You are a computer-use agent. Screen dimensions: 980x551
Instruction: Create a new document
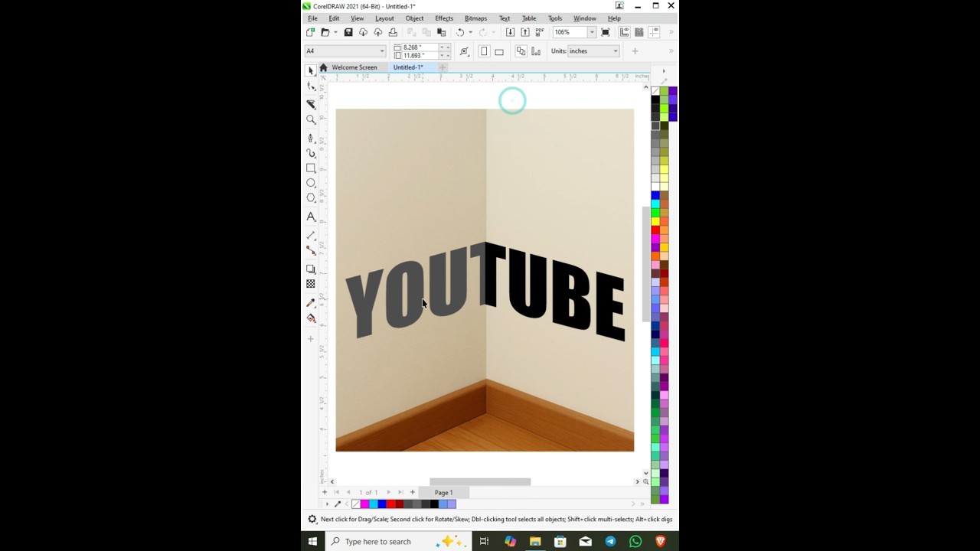(x=310, y=32)
